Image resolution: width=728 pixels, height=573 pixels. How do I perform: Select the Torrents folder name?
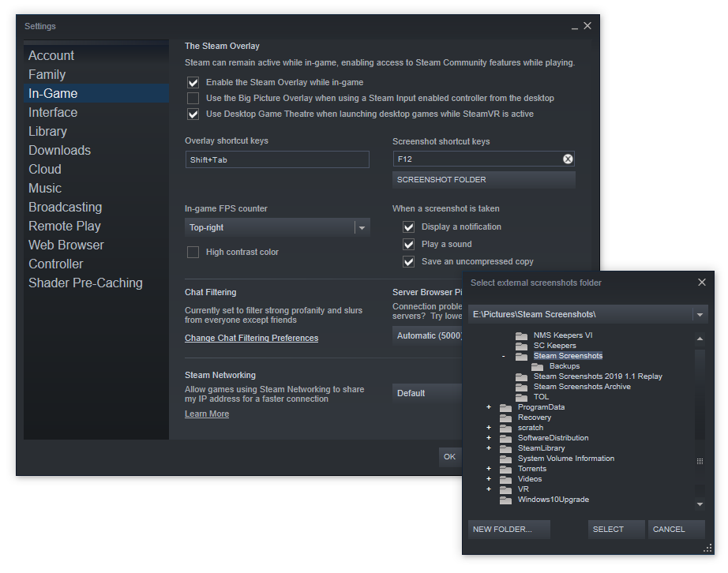(532, 469)
